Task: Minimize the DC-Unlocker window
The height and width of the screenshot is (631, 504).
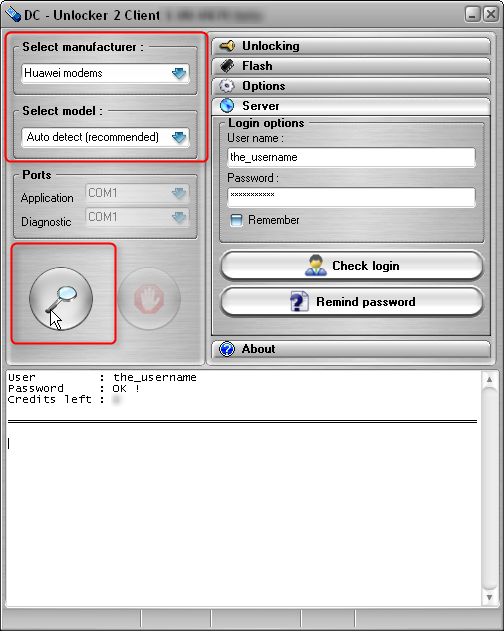Action: click(x=473, y=14)
